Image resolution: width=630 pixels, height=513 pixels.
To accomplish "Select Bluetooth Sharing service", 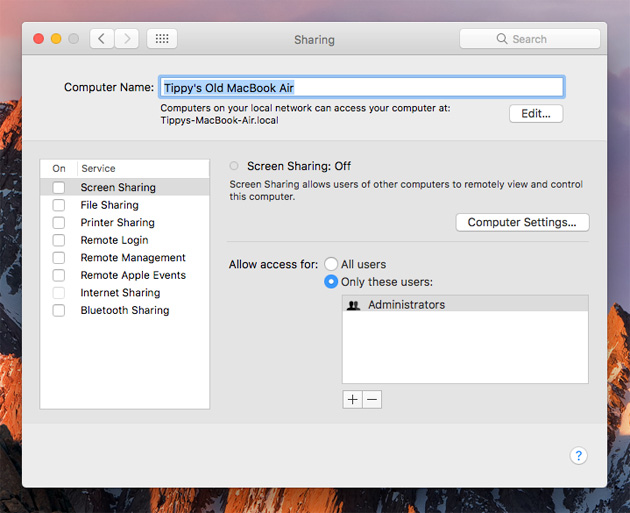I will coord(125,310).
